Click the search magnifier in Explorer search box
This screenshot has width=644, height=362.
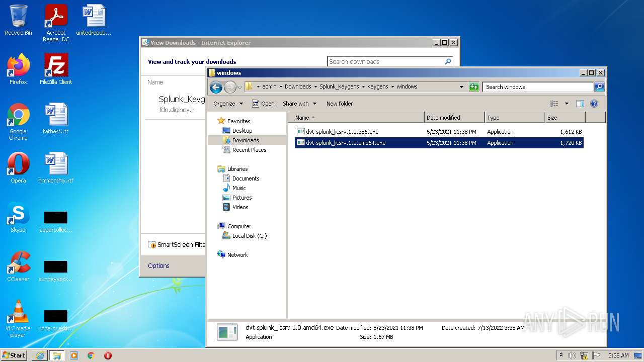click(599, 86)
